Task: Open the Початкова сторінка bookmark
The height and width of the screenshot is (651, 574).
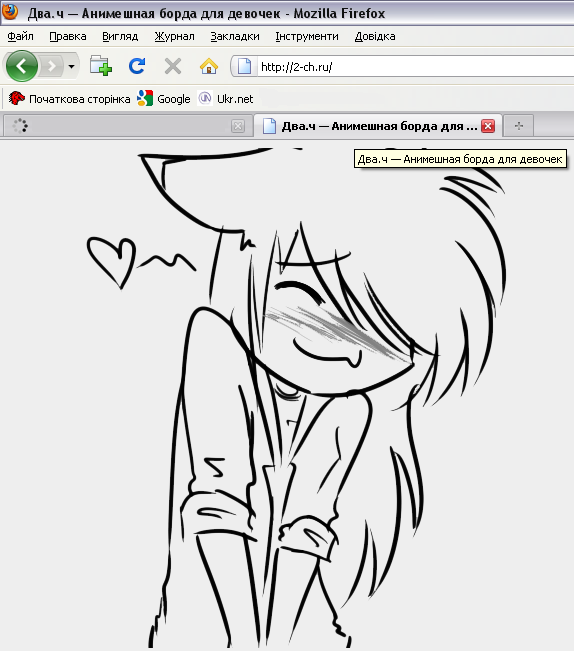Action: (x=69, y=99)
